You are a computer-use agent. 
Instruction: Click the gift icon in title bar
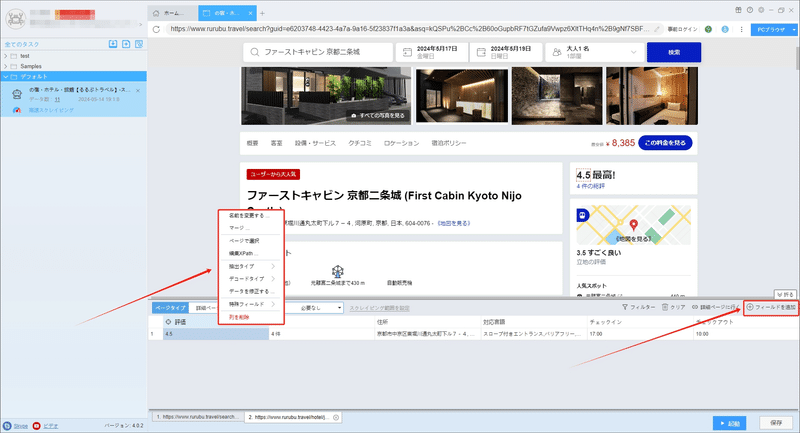pyautogui.click(x=738, y=10)
